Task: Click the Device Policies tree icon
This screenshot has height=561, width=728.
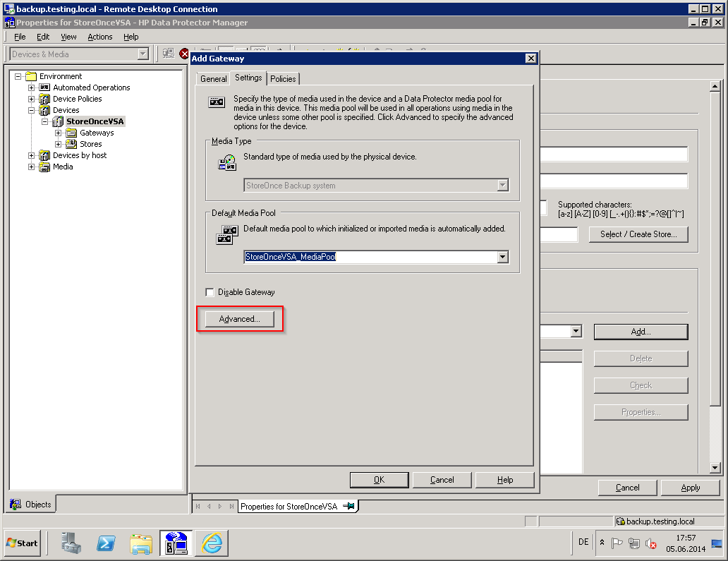Action: [44, 99]
